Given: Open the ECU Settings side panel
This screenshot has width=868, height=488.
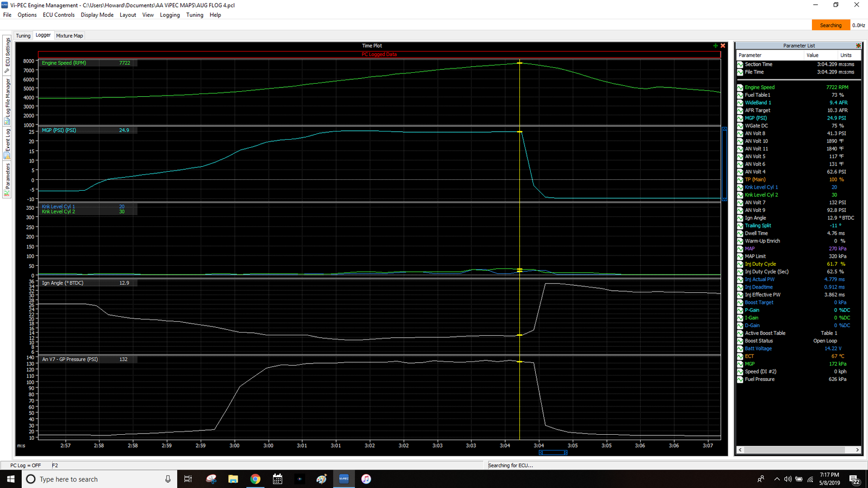Looking at the screenshot, I should (x=7, y=55).
